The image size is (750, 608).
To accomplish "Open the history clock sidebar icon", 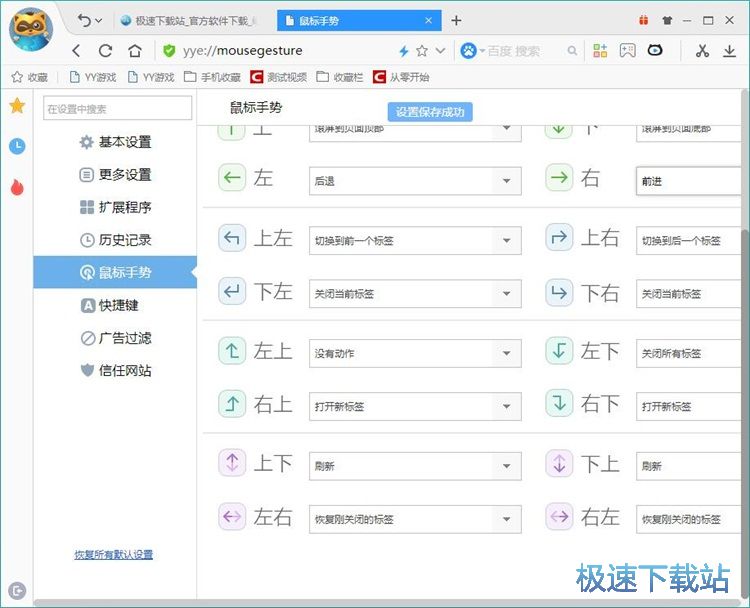I will click(17, 146).
